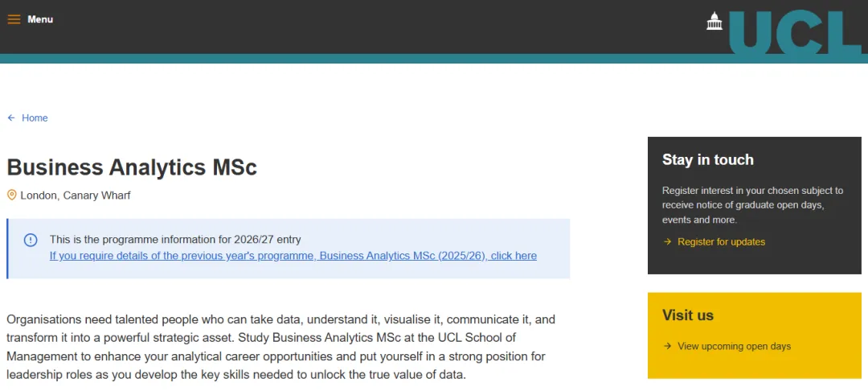
Task: Open the hamburger menu icon
Action: click(x=14, y=19)
